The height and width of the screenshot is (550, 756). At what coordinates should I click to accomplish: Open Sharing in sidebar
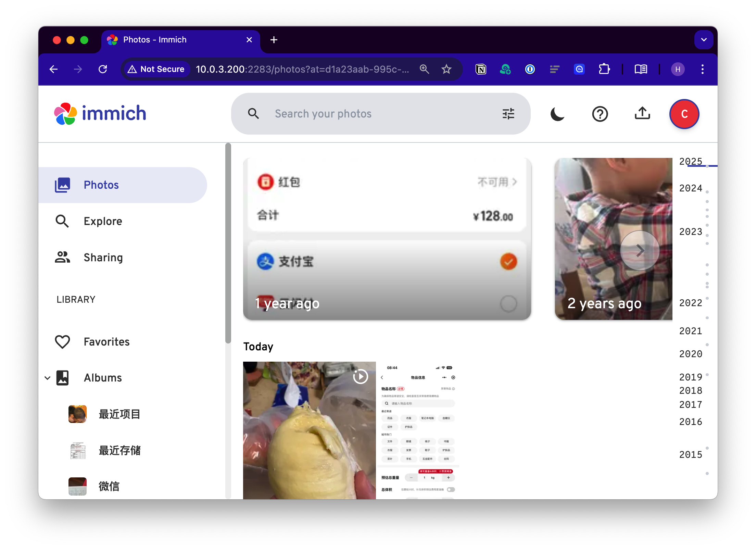103,258
